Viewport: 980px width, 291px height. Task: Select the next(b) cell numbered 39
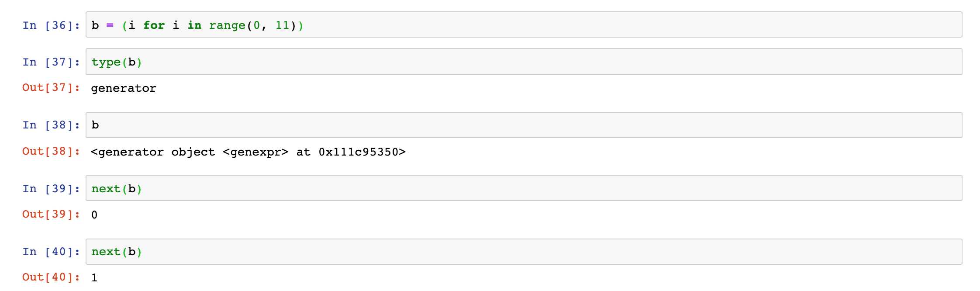click(x=524, y=188)
